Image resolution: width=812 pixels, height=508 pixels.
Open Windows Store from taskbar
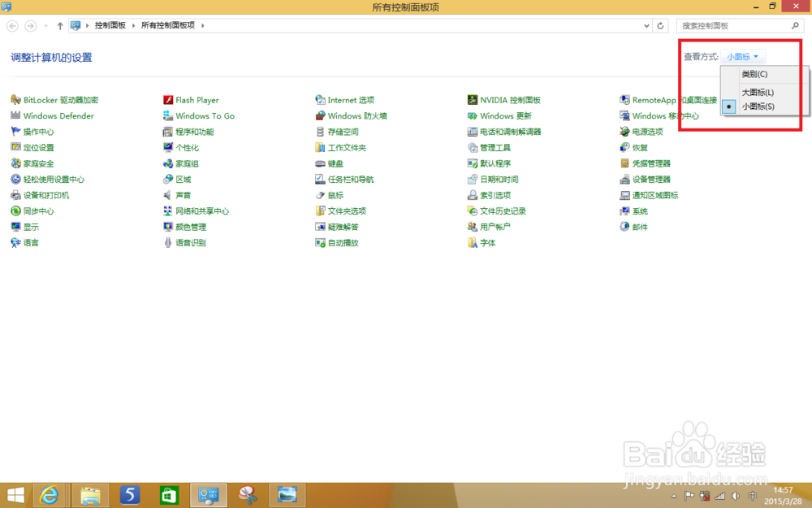coord(169,496)
